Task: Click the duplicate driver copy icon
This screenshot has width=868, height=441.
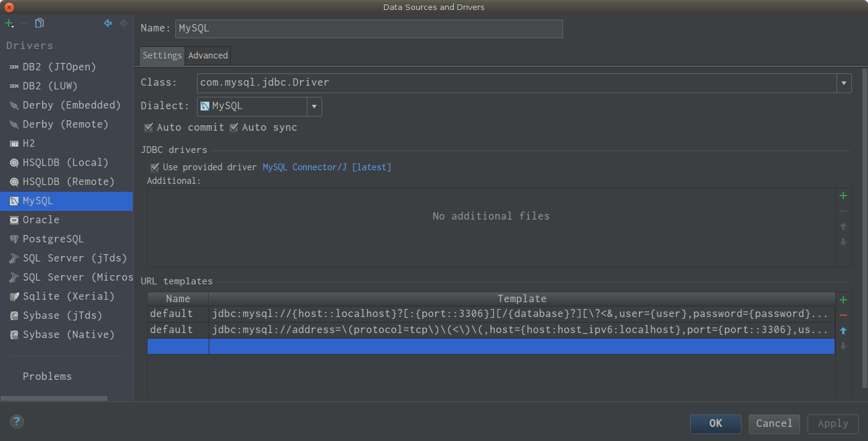Action: pos(40,23)
